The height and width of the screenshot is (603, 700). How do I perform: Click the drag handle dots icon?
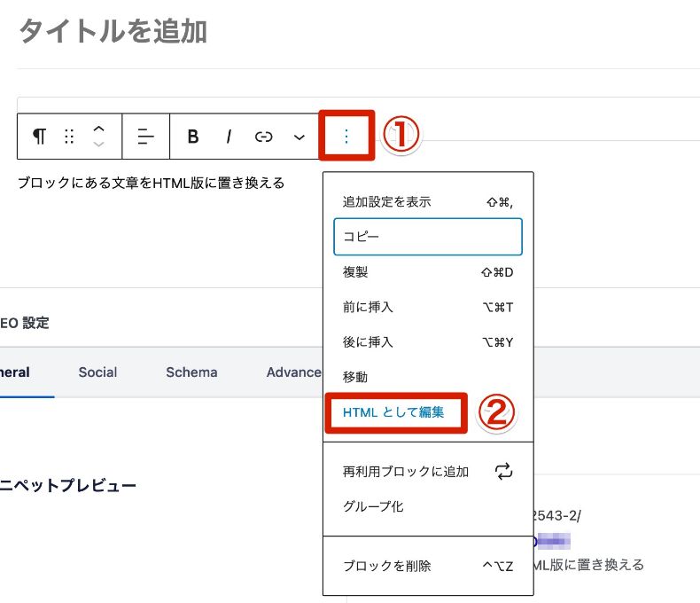tap(69, 137)
